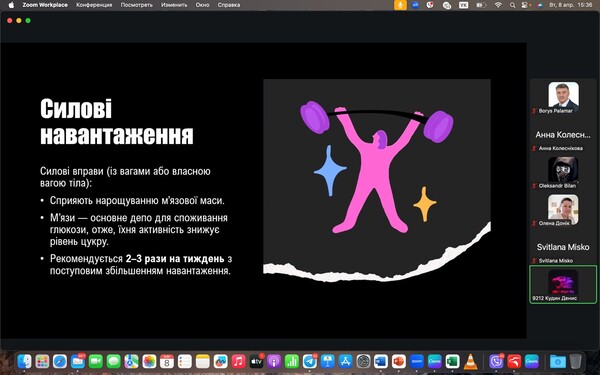This screenshot has height=375, width=600.
Task: Open Launchpad from the Dock
Action: (x=42, y=361)
